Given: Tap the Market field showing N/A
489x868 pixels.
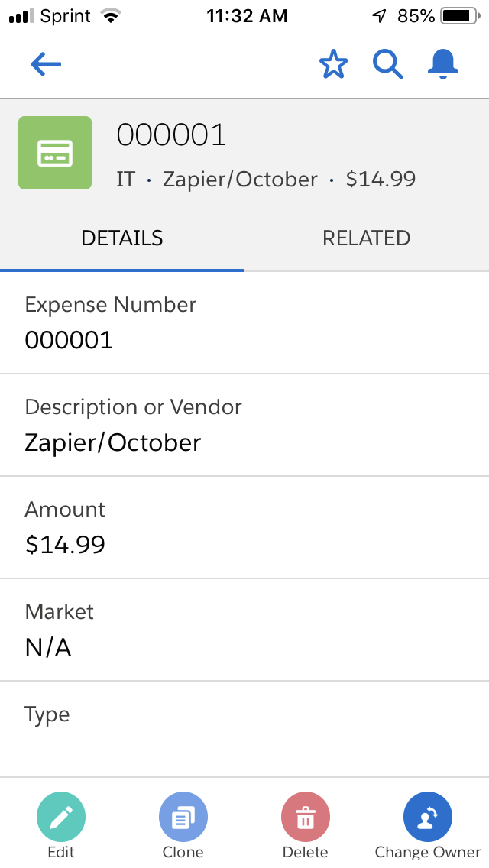Looking at the screenshot, I should click(x=48, y=646).
